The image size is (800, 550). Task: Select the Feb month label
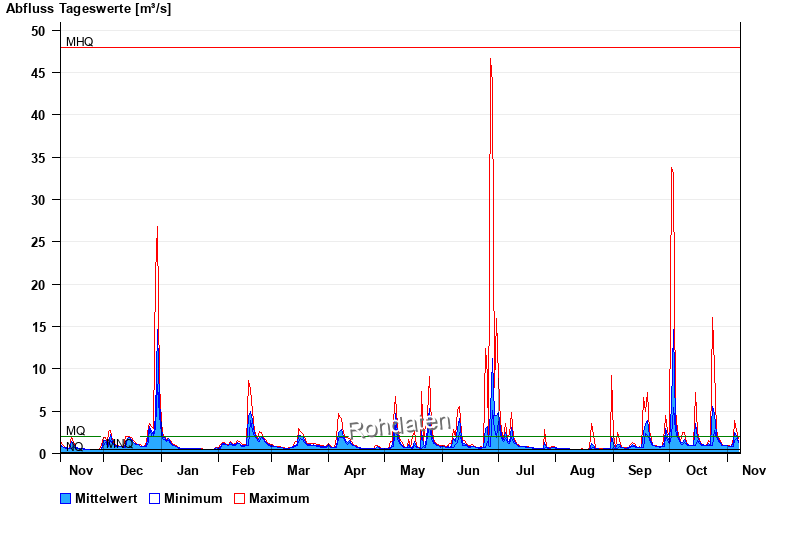click(243, 470)
